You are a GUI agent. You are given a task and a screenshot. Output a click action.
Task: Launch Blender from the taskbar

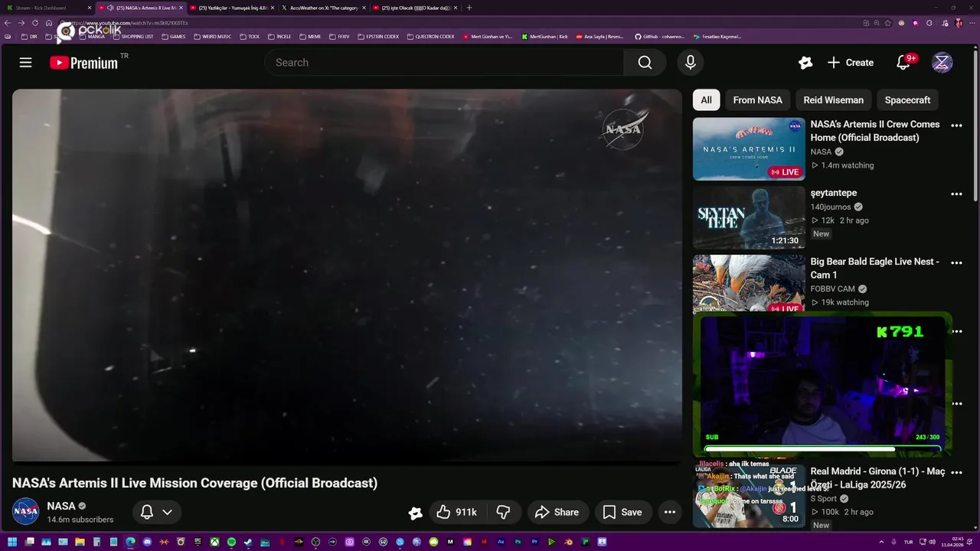pyautogui.click(x=568, y=542)
